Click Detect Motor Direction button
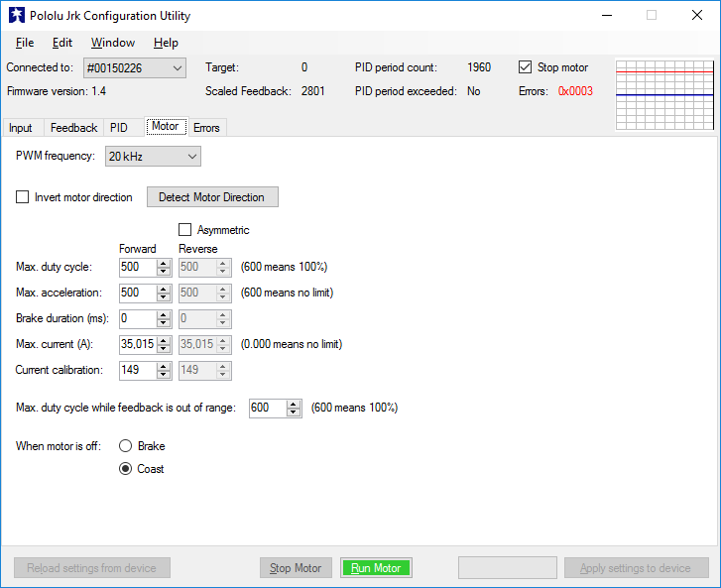Viewport: 721px width, 588px height. 212,196
